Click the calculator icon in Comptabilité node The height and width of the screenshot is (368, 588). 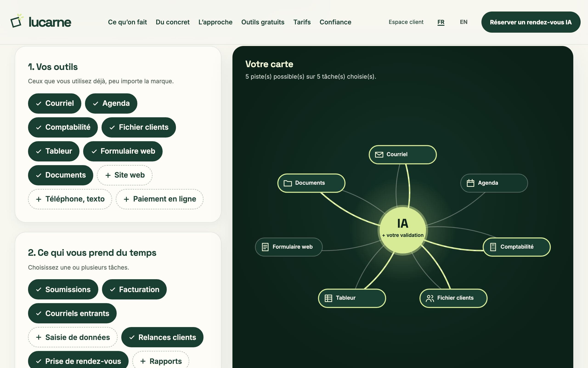coord(493,247)
